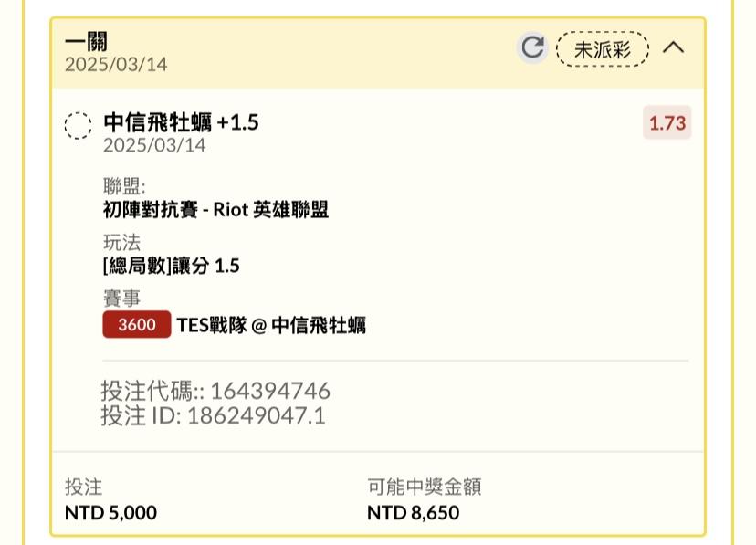Click the 賽事 label above the match
This screenshot has height=545, width=756.
point(121,299)
